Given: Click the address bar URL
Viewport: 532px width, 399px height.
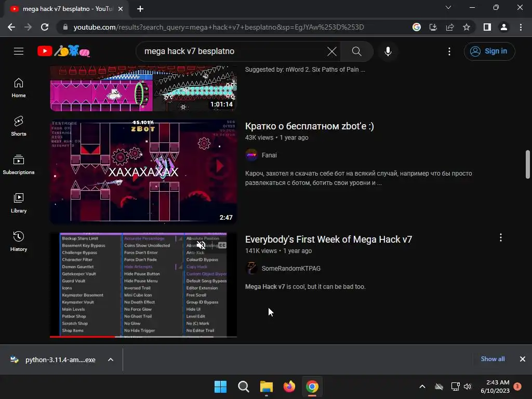Looking at the screenshot, I should click(x=219, y=27).
